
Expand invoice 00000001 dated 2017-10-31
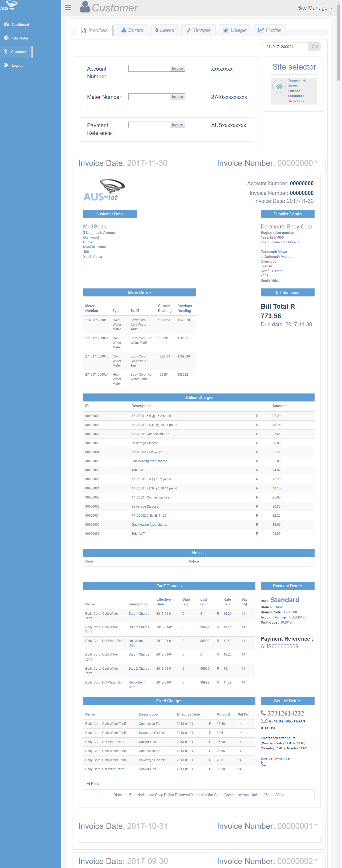coord(316,825)
